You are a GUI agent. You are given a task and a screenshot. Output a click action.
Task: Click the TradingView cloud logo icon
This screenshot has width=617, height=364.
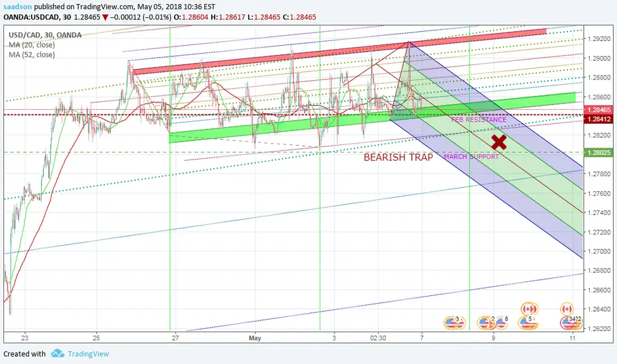(x=58, y=353)
